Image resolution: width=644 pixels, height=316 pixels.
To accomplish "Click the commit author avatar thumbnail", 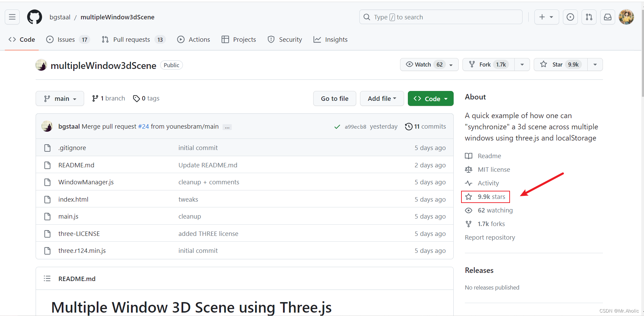I will (47, 126).
